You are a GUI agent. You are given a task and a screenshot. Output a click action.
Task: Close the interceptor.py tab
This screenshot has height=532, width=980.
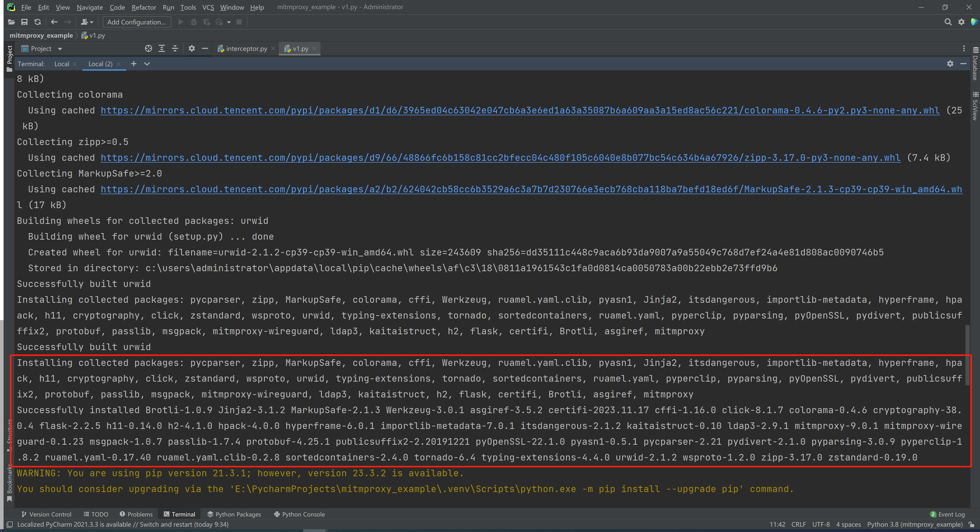pos(273,49)
